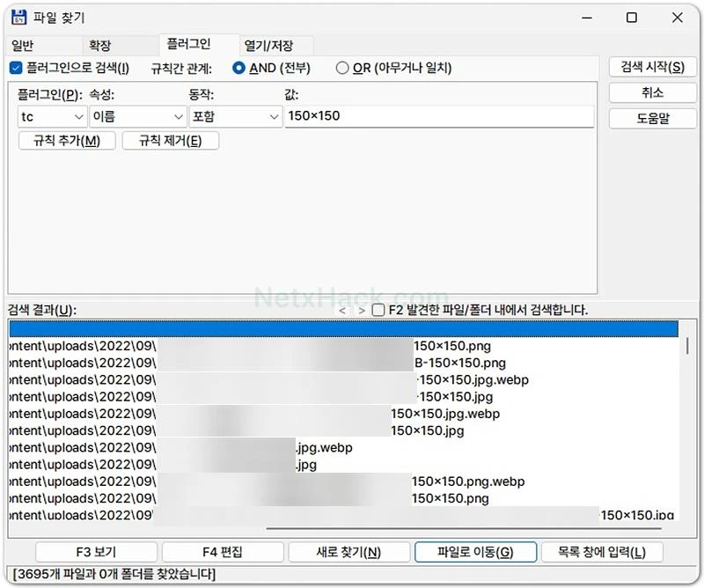Image resolution: width=704 pixels, height=588 pixels.
Task: Select the AND (전부) radio button
Action: [238, 68]
